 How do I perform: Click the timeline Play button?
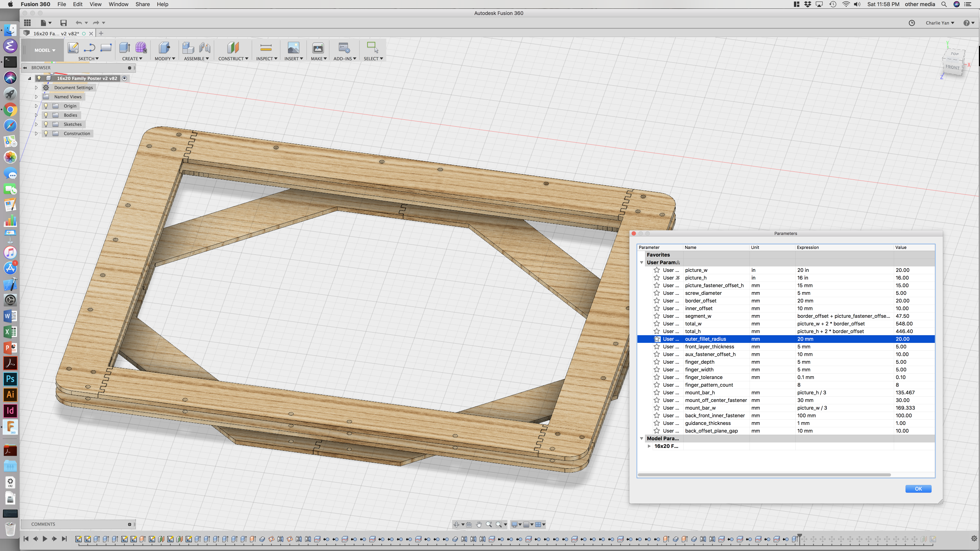(45, 538)
